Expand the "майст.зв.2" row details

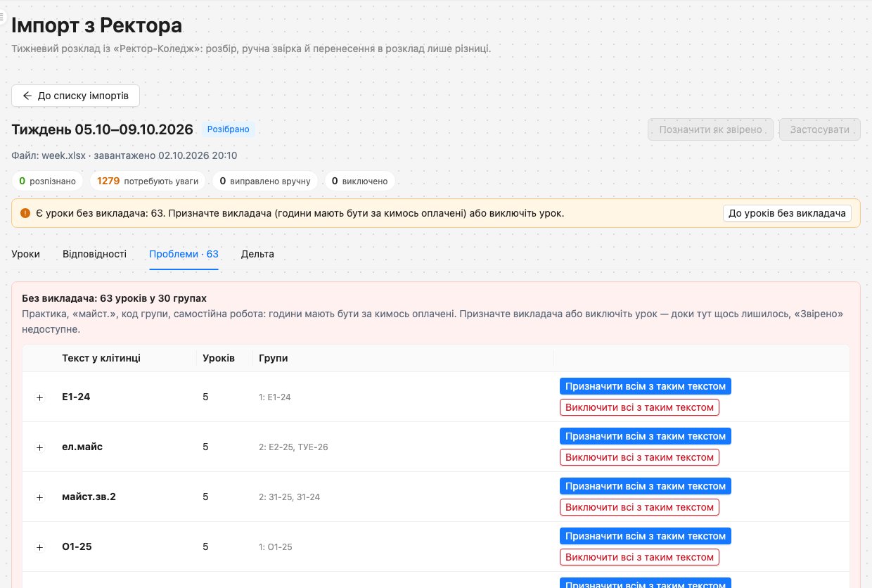(x=40, y=497)
